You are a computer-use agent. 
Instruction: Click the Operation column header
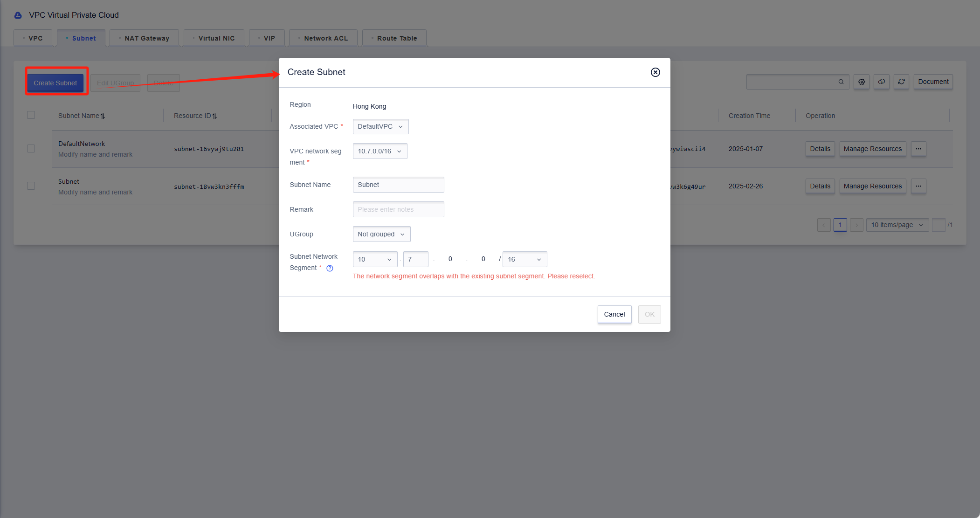[820, 116]
